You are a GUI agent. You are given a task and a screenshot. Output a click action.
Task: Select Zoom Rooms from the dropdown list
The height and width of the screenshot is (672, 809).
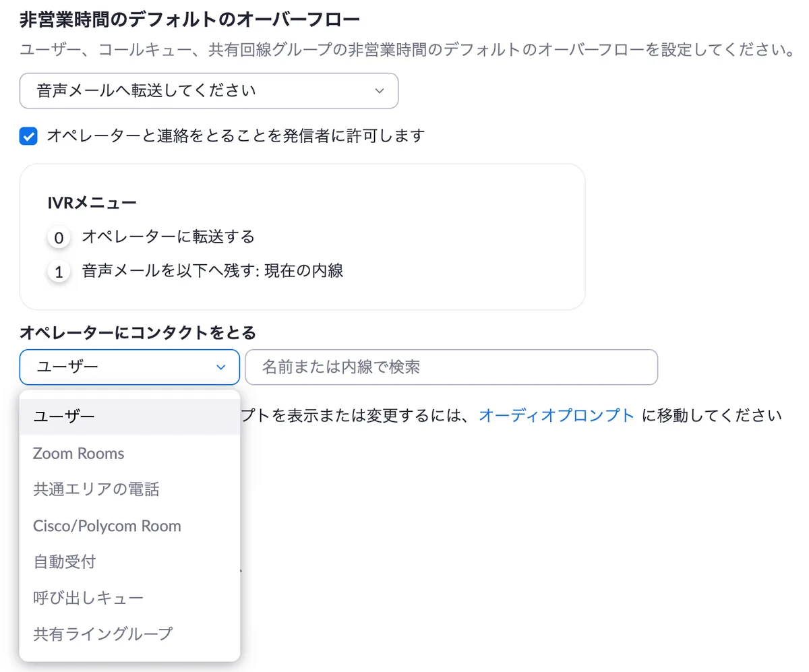coord(79,453)
